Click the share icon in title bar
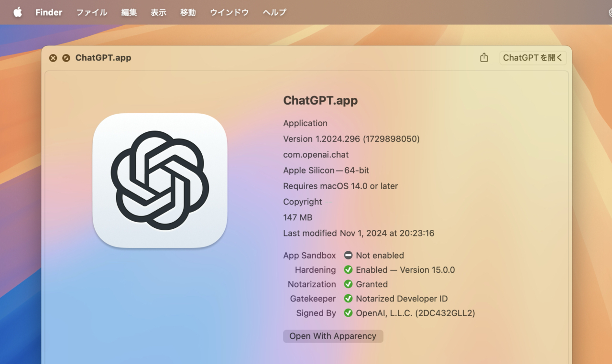The image size is (612, 364). tap(484, 57)
